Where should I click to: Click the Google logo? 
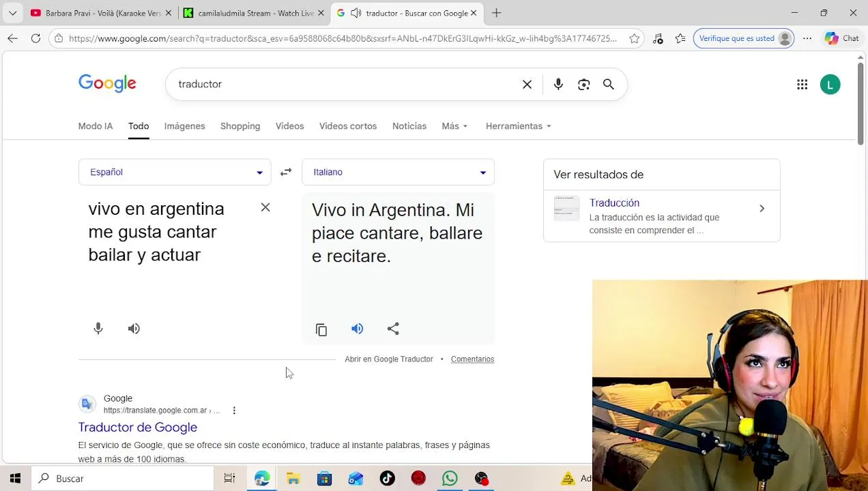coord(107,84)
